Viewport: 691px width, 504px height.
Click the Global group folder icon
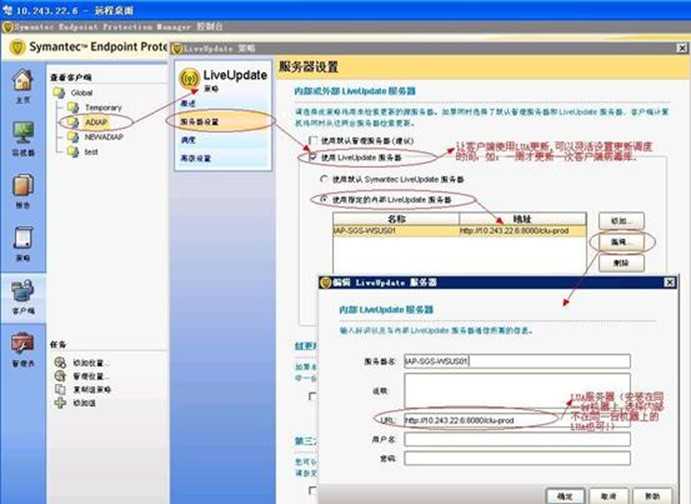tap(59, 93)
